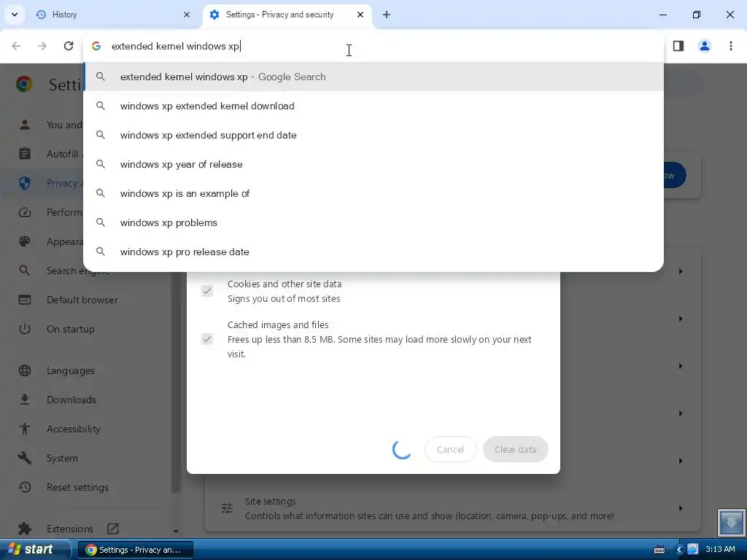Open Site settings row
Viewport: 747px width, 560px height.
452,508
